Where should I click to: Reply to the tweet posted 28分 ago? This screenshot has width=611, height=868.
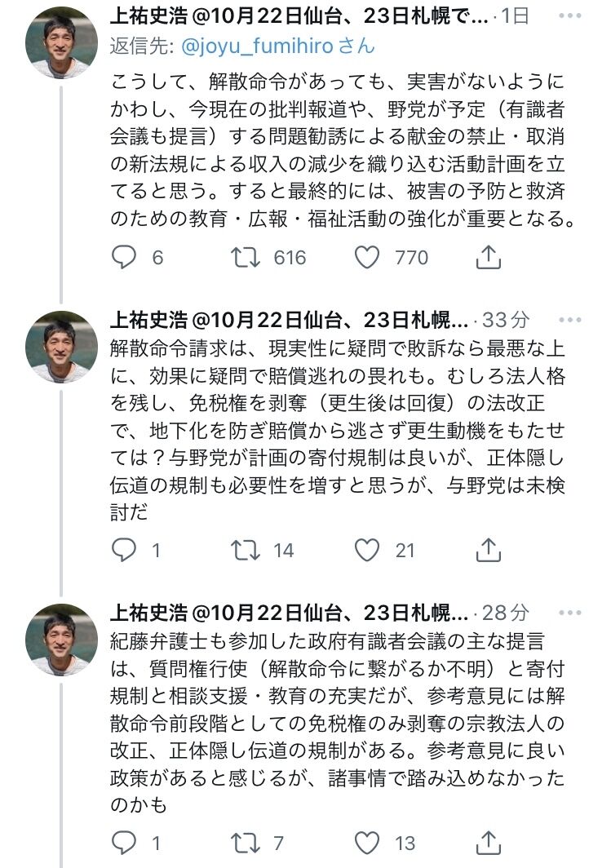pyautogui.click(x=124, y=843)
